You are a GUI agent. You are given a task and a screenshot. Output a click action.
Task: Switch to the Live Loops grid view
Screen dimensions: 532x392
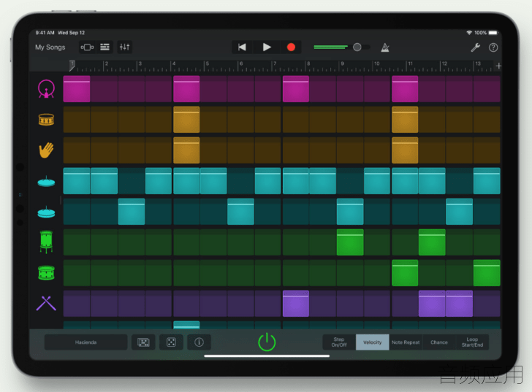(87, 47)
